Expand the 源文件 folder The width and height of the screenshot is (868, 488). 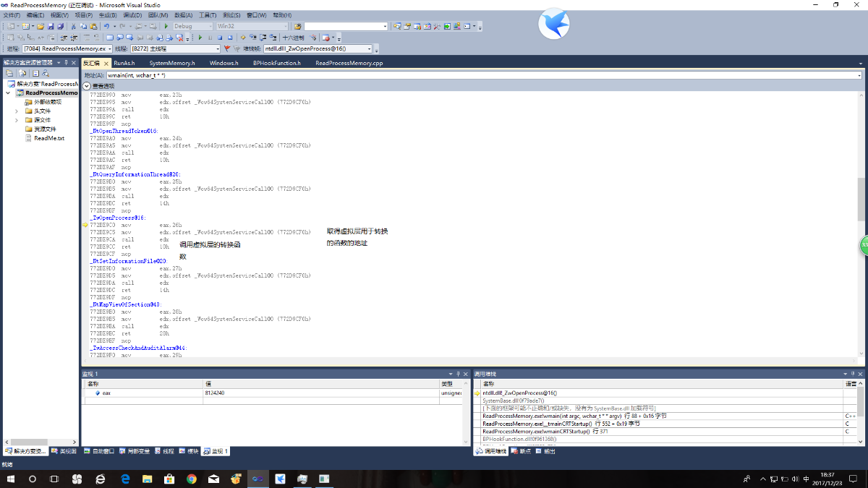[x=17, y=120]
